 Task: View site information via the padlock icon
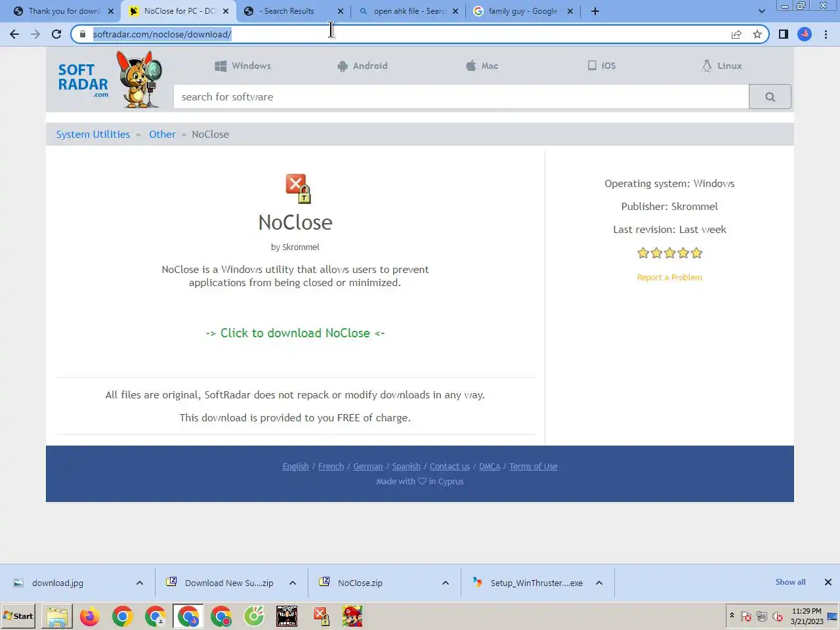coord(83,34)
